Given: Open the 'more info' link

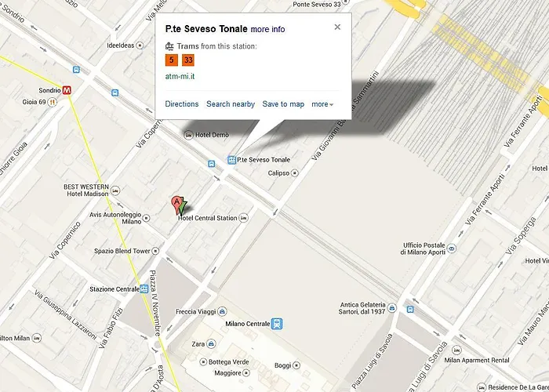Looking at the screenshot, I should [x=268, y=29].
